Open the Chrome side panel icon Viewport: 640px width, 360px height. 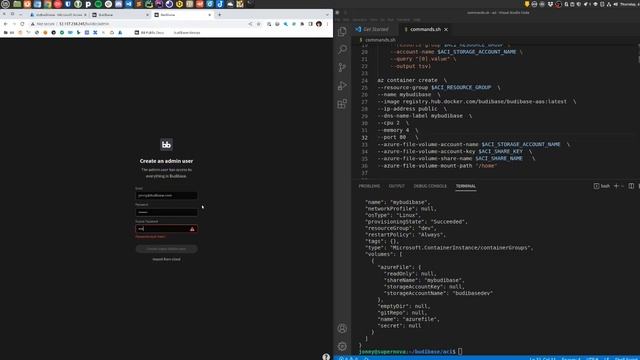310,24
